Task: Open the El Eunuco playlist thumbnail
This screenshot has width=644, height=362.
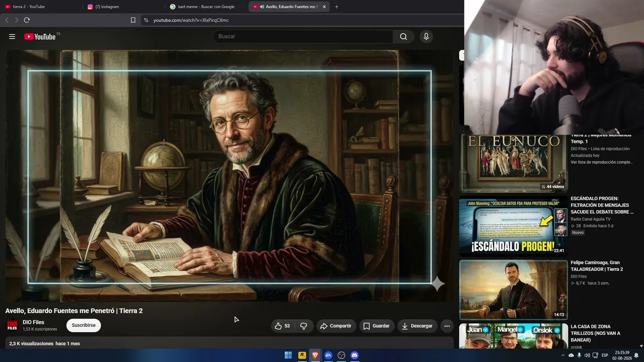Action: [x=513, y=163]
